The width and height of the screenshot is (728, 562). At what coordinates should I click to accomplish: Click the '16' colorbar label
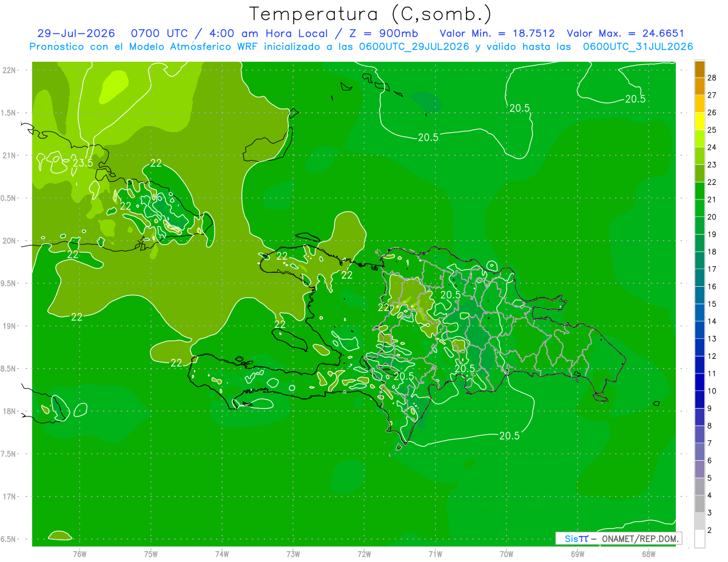coord(712,287)
